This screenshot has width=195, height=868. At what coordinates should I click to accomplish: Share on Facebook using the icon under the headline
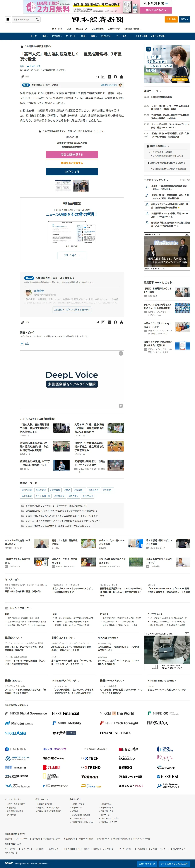point(115,77)
